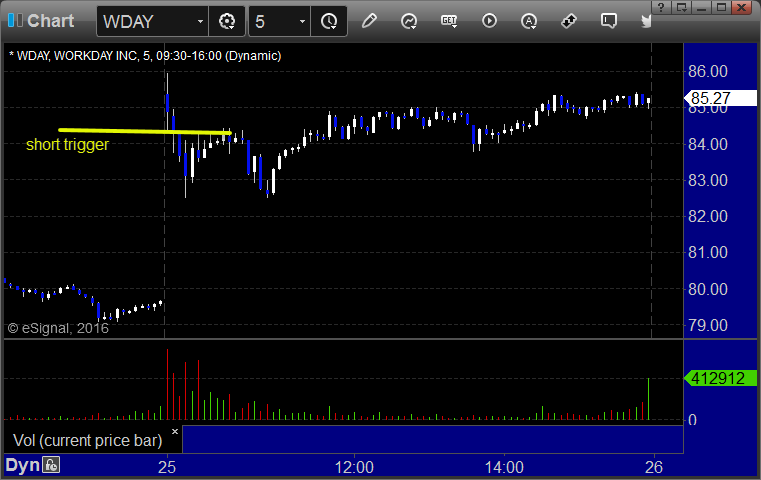
Task: Click the volume axis 0 label
Action: click(692, 420)
